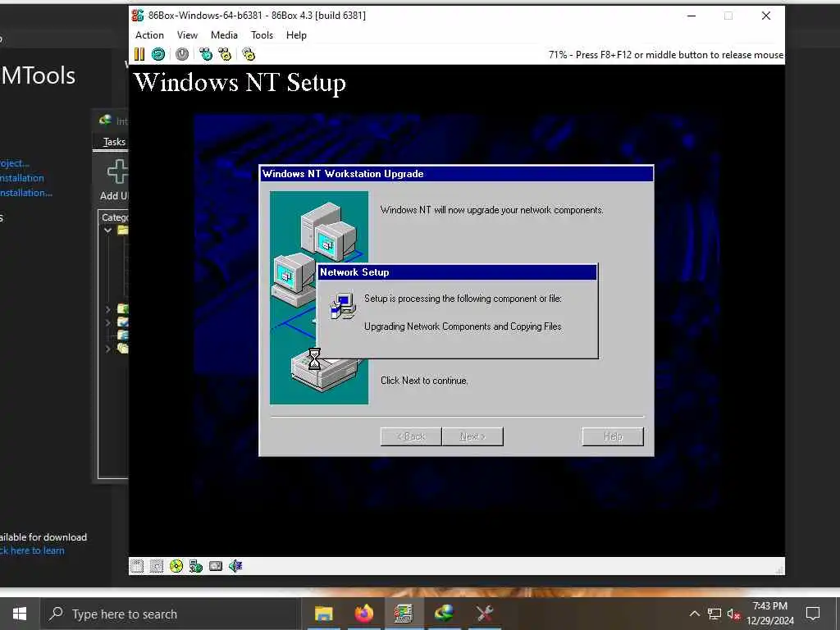Viewport: 840px width, 630px height.
Task: Click the yellow folder icon in category tree
Action: click(123, 230)
